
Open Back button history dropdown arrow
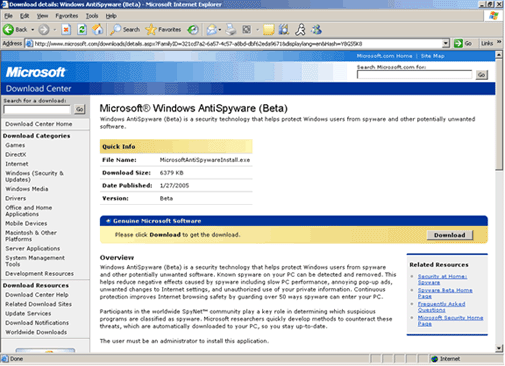(x=33, y=30)
